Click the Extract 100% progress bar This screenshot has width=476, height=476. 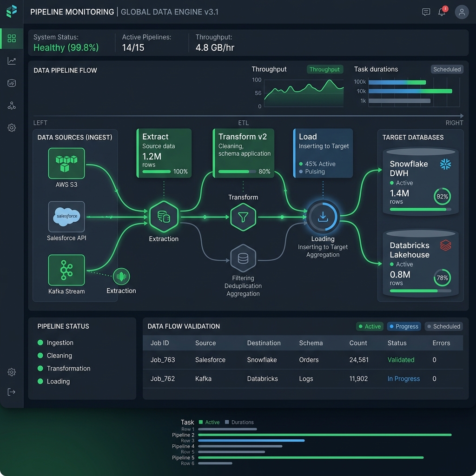(156, 172)
